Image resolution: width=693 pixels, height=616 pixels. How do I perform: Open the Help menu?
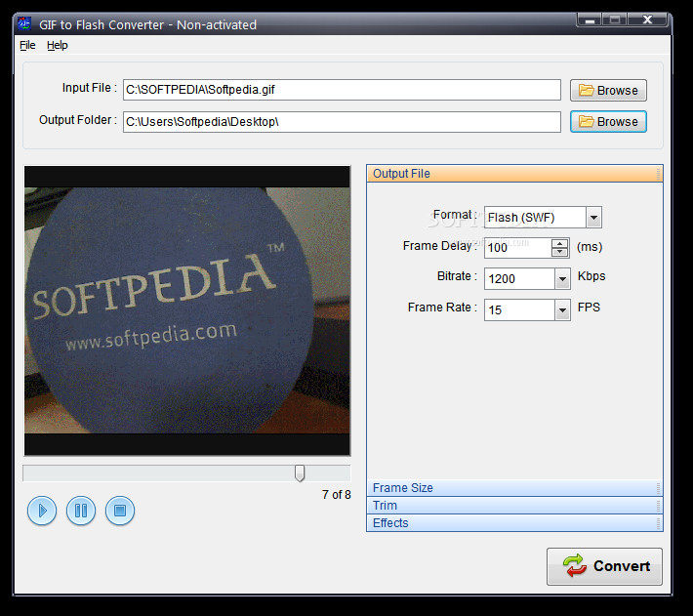(57, 45)
